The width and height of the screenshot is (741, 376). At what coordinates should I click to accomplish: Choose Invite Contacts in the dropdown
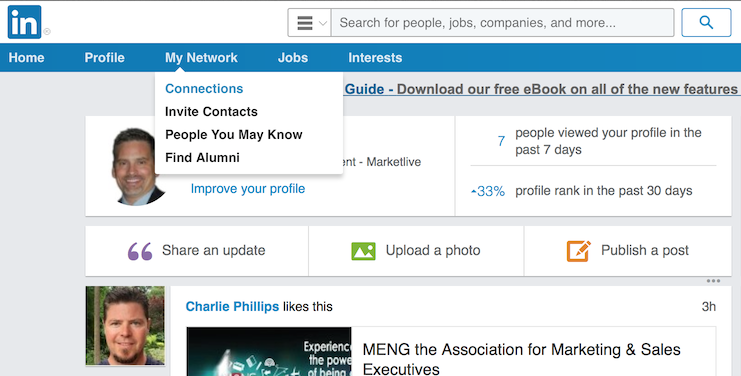(x=211, y=111)
